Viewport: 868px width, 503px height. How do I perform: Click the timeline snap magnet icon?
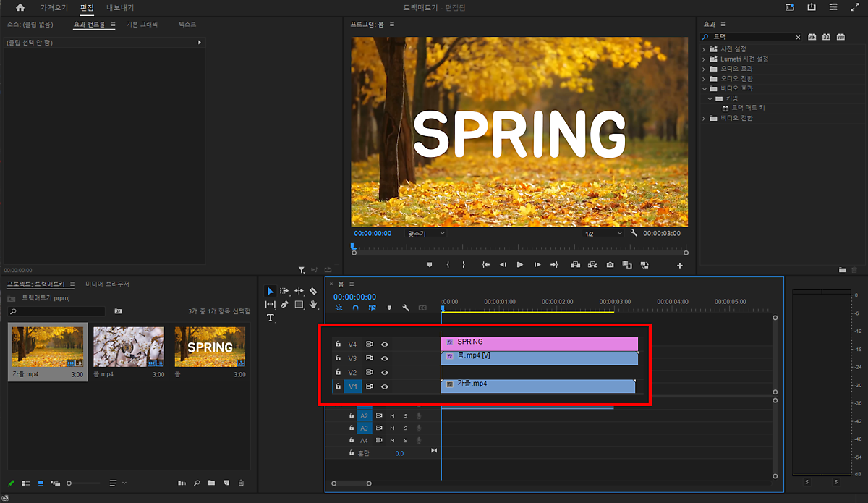pyautogui.click(x=355, y=308)
